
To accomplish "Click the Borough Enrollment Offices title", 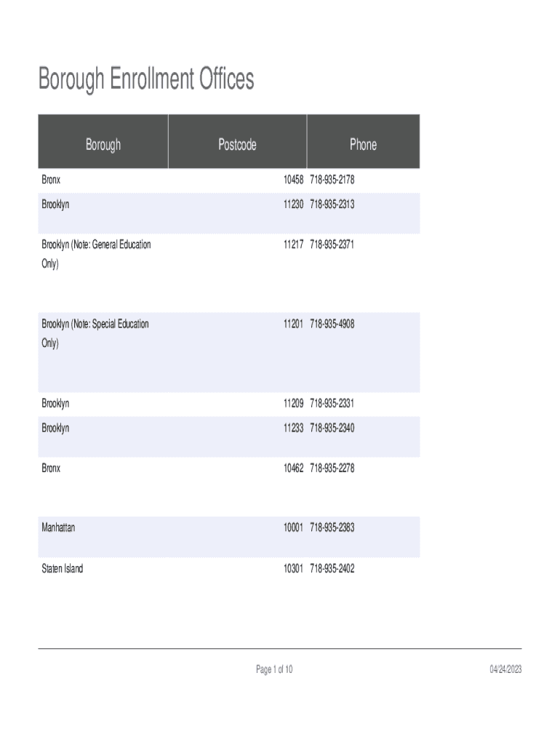I will (x=146, y=79).
